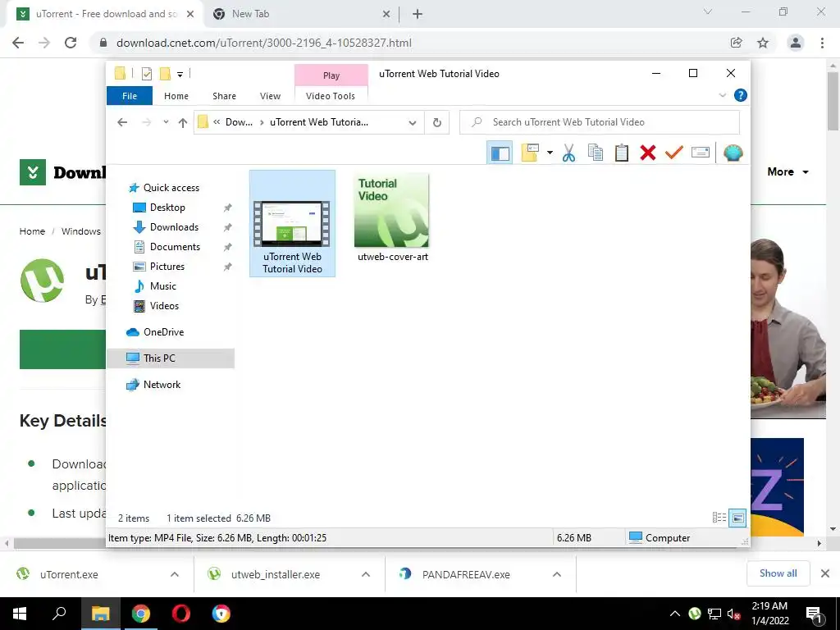The width and height of the screenshot is (840, 630).
Task: Open Explorer help question mark icon
Action: pos(741,95)
